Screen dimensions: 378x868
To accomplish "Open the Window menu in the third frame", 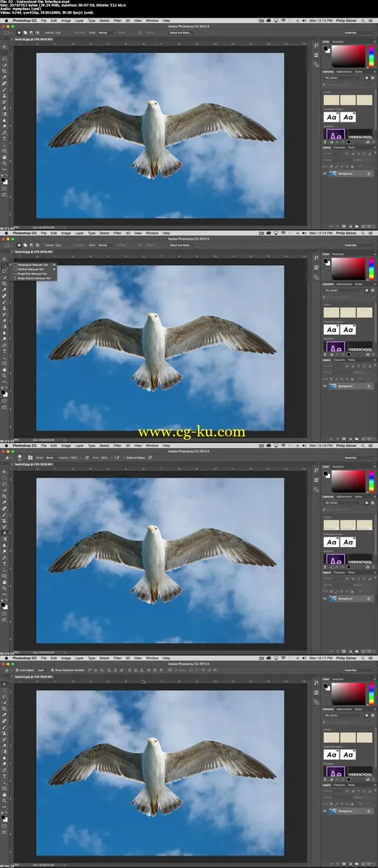I will [x=151, y=446].
